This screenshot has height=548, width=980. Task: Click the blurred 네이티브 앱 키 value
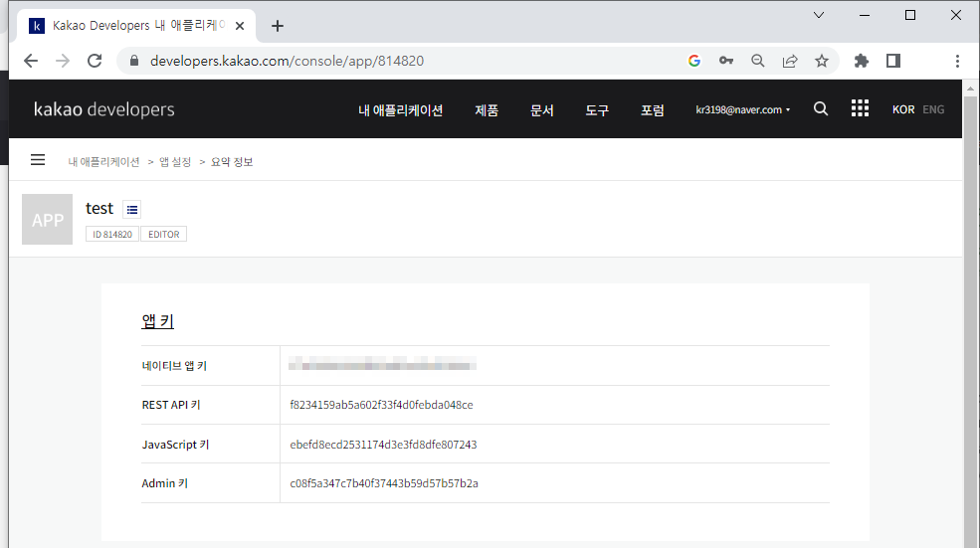pyautogui.click(x=382, y=364)
